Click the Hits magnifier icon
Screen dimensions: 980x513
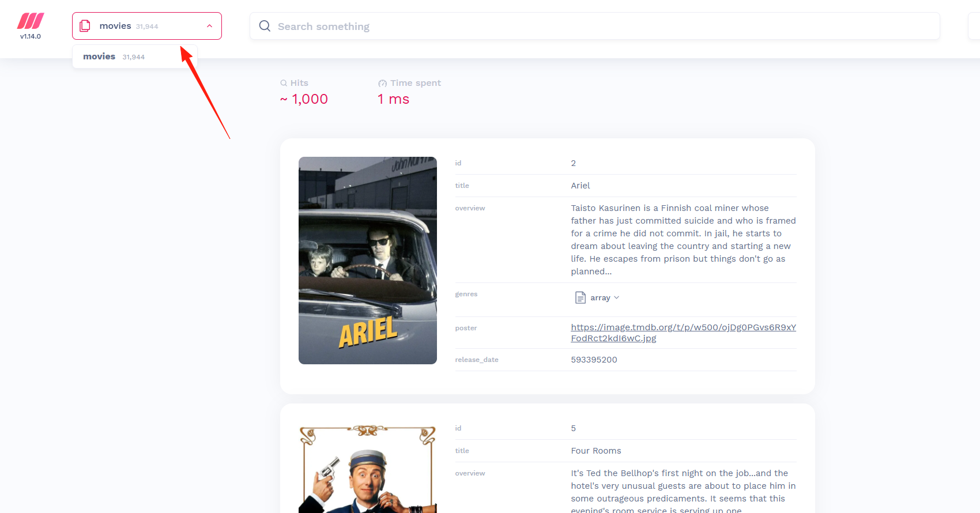284,83
